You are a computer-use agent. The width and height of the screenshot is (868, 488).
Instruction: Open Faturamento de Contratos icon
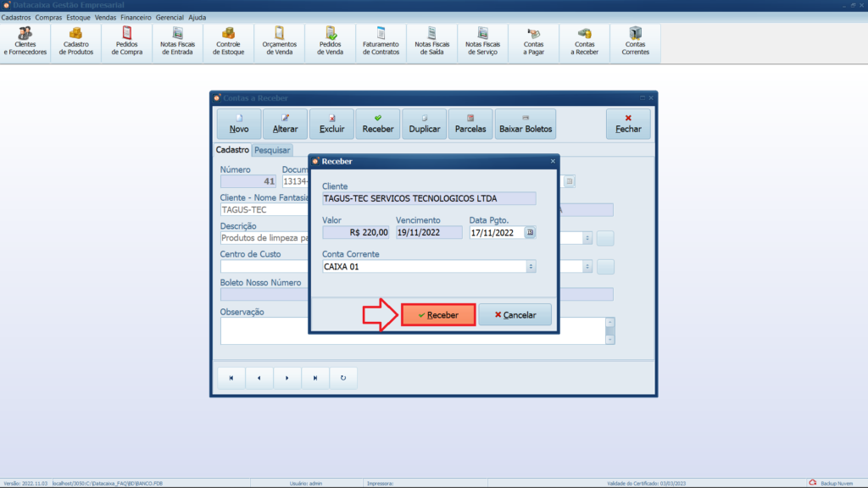[381, 42]
